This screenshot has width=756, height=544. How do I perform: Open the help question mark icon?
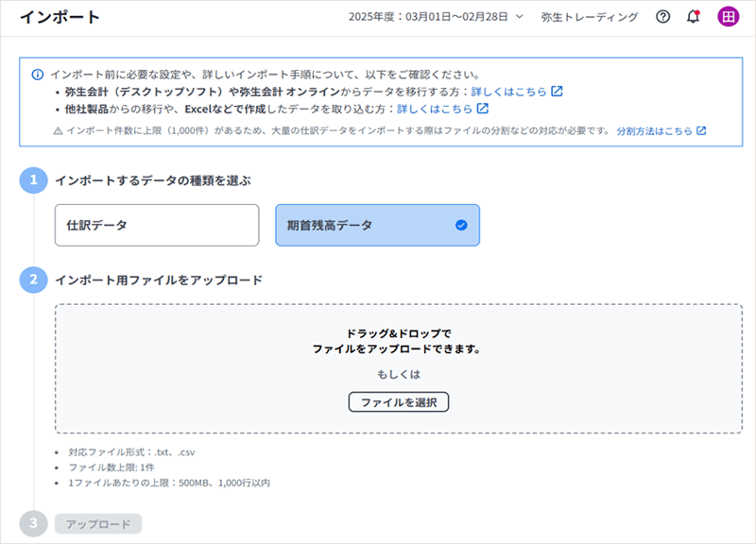coord(663,17)
